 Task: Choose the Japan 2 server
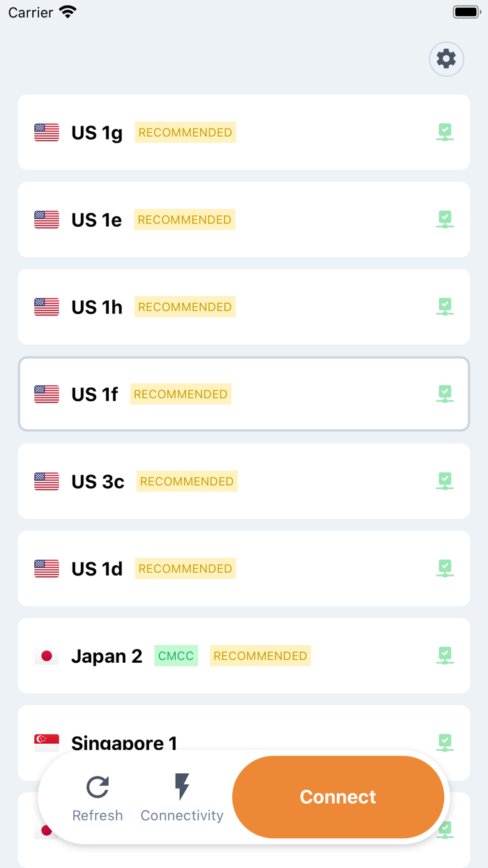244,655
